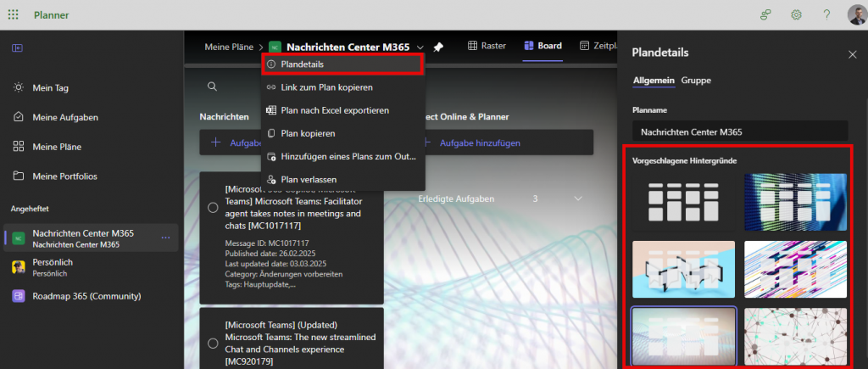Viewport: 868px width, 369px height.
Task: Choose Plan kopieren menu entry
Action: click(x=307, y=133)
